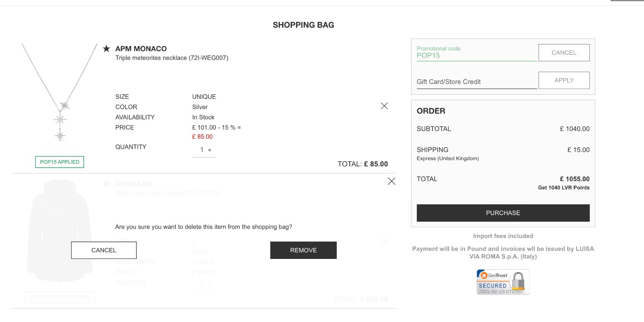Click into the Promotional code field
This screenshot has height=322, width=644.
[x=477, y=53]
